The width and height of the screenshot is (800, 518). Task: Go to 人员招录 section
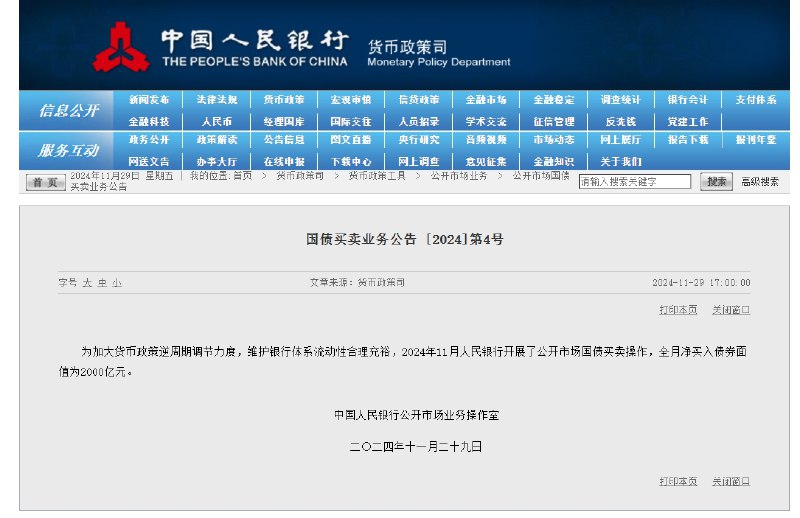[419, 121]
